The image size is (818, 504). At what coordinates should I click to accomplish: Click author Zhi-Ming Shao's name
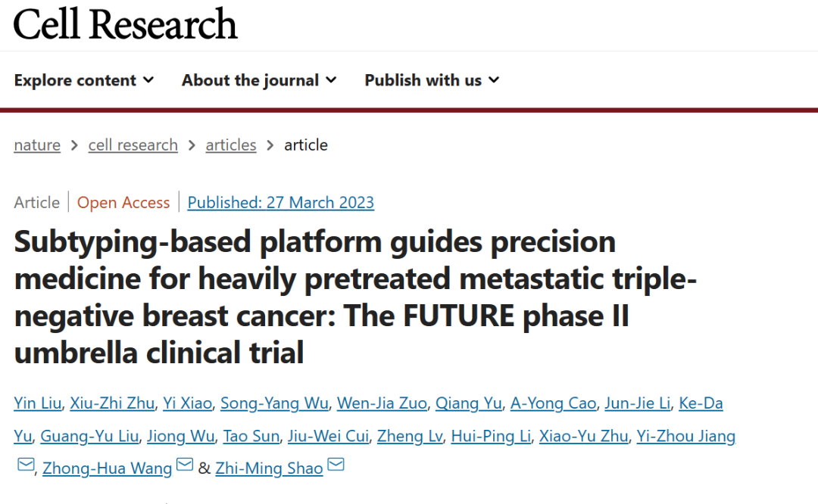point(269,468)
